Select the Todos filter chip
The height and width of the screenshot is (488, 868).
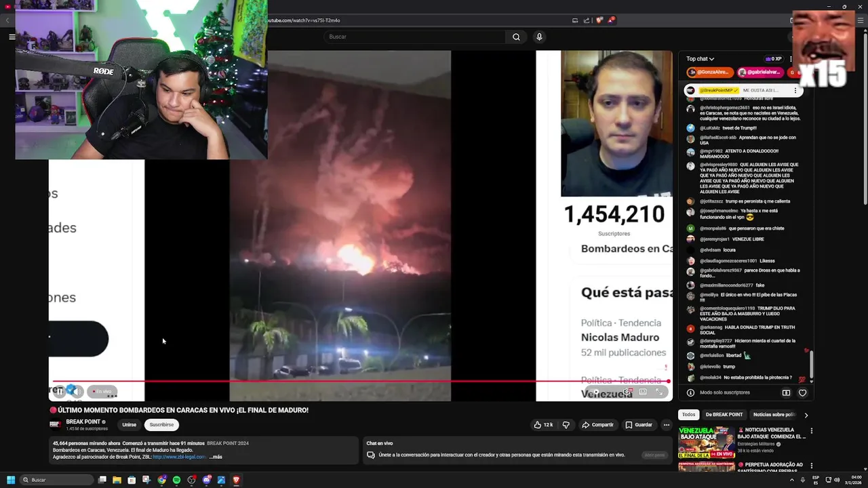(688, 415)
